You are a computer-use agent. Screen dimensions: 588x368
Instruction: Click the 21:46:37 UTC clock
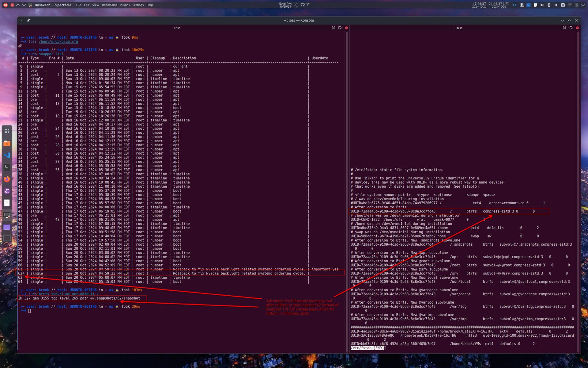pyautogui.click(x=499, y=5)
